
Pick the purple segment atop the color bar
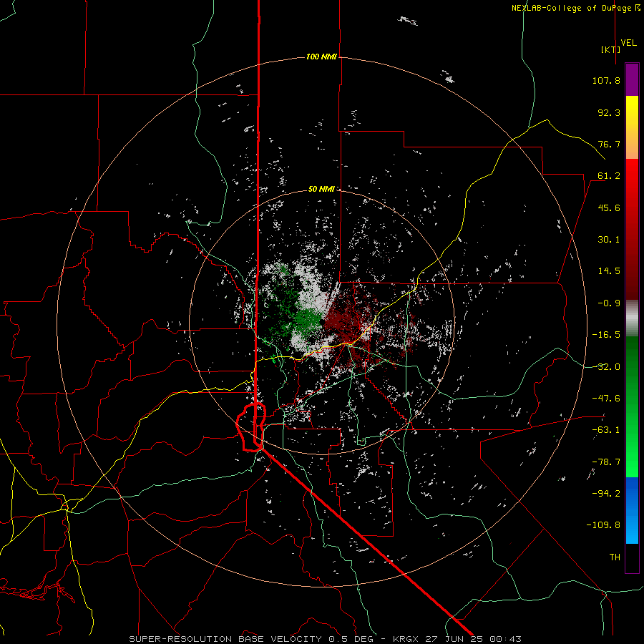(x=632, y=79)
